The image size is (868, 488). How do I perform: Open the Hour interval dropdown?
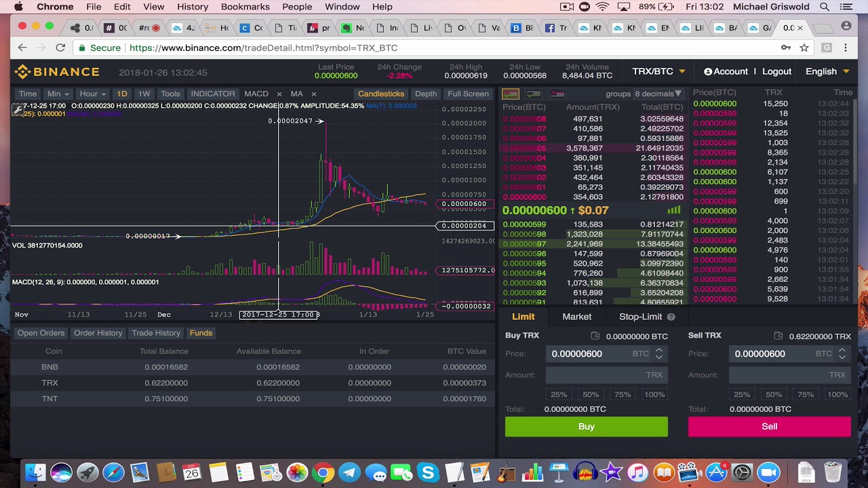[92, 94]
